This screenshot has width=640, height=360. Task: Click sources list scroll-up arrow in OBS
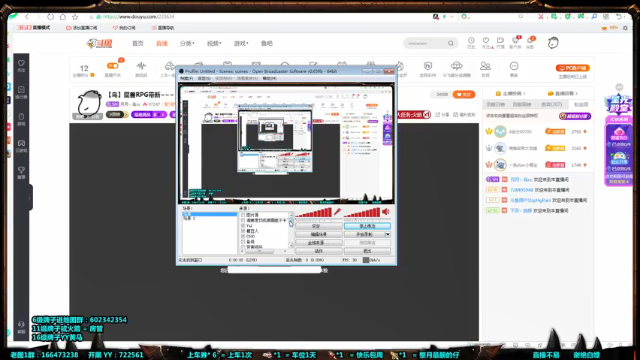[x=291, y=215]
